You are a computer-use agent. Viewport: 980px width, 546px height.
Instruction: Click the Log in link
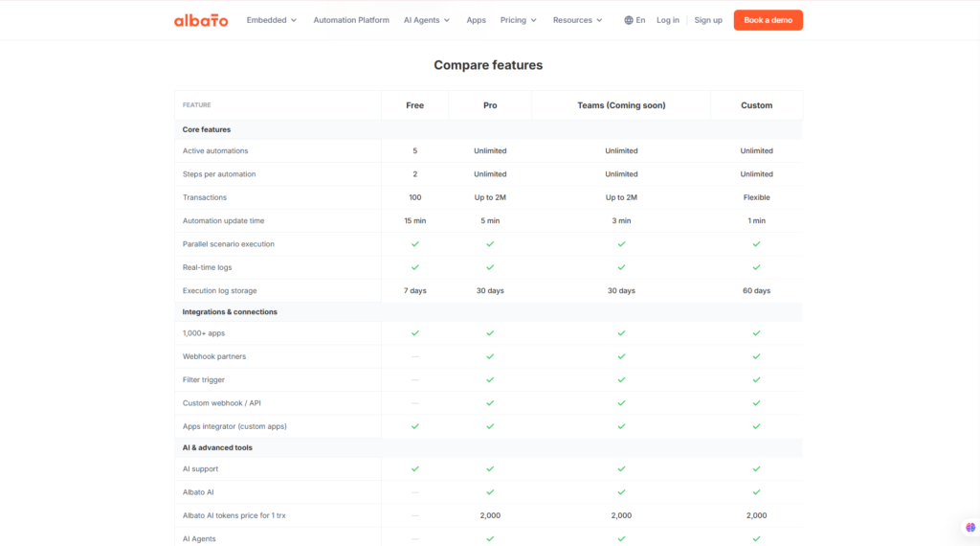667,20
